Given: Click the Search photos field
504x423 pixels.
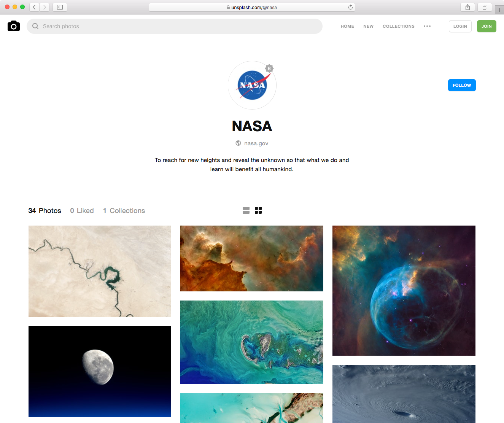Looking at the screenshot, I should click(175, 26).
